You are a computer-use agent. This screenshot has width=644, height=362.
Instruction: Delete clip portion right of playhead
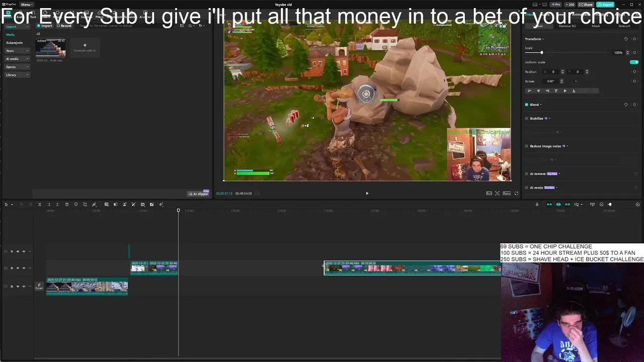tap(57, 204)
